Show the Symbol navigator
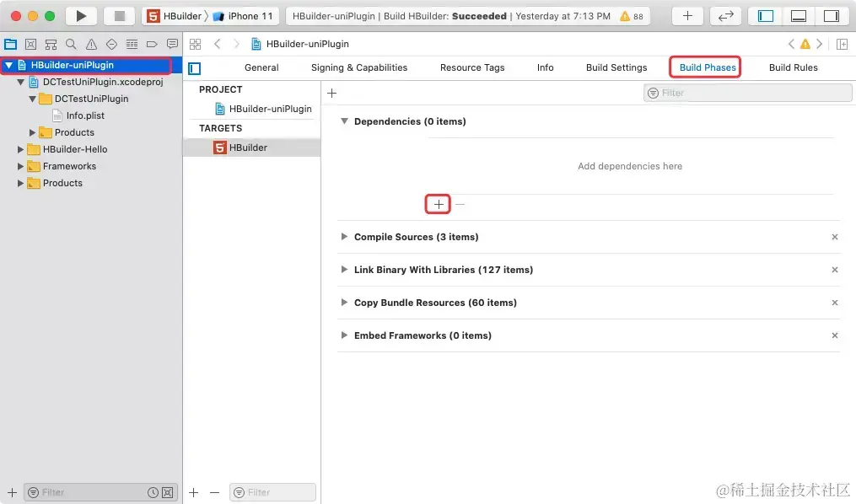The width and height of the screenshot is (856, 504). 51,44
